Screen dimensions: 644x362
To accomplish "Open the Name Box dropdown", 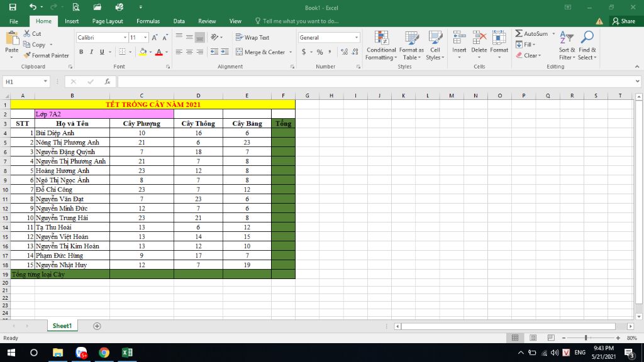I will (x=45, y=82).
